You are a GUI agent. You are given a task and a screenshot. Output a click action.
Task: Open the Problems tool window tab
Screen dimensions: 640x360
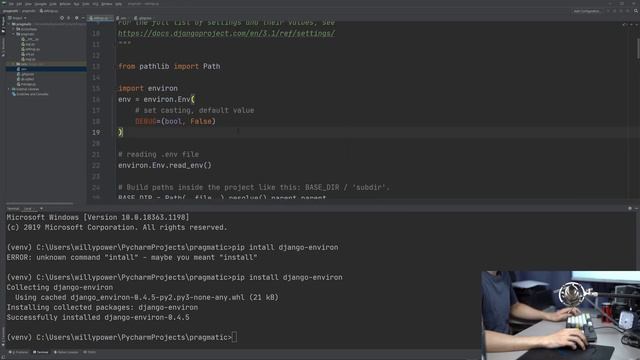coord(18,352)
